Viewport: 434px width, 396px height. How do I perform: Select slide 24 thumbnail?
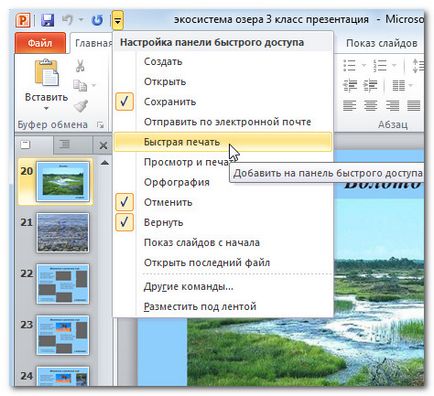(63, 377)
